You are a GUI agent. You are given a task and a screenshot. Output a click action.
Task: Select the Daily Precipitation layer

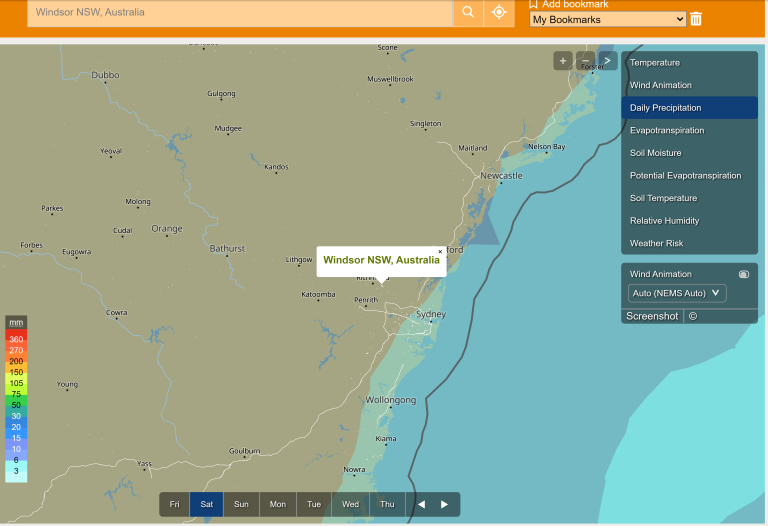(689, 108)
